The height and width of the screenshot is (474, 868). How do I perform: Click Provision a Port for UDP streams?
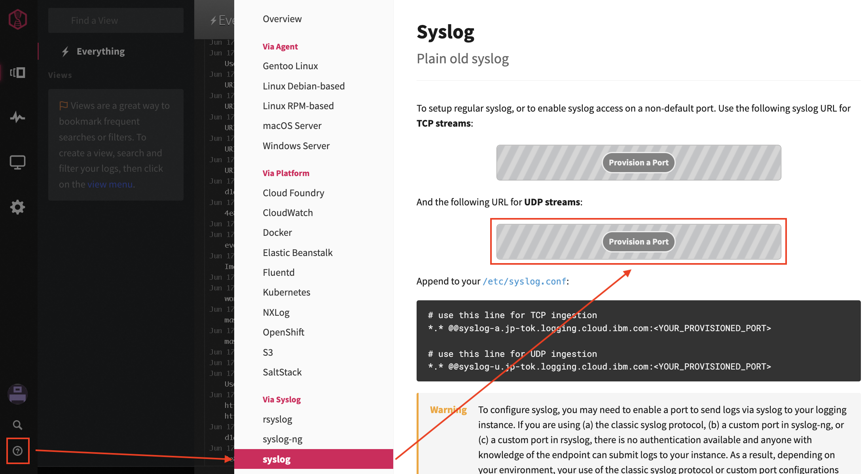pos(638,242)
